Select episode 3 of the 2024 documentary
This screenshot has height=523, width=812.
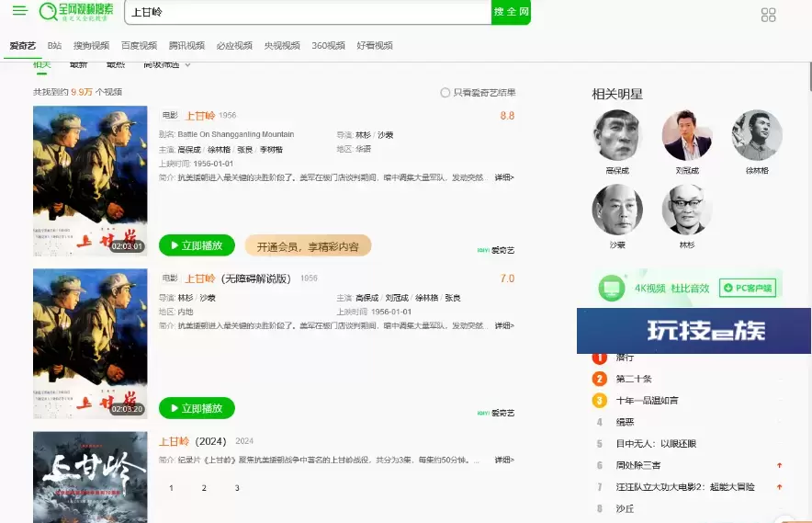pyautogui.click(x=237, y=488)
